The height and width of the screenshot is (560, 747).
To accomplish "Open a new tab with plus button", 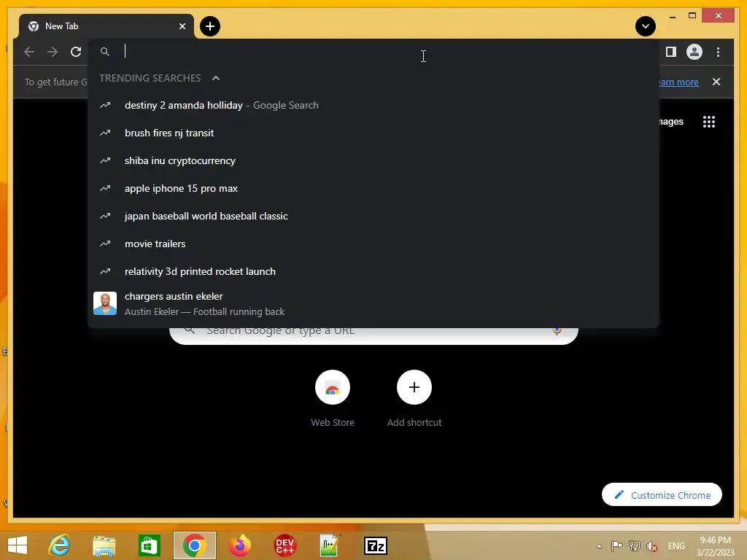I will point(209,26).
